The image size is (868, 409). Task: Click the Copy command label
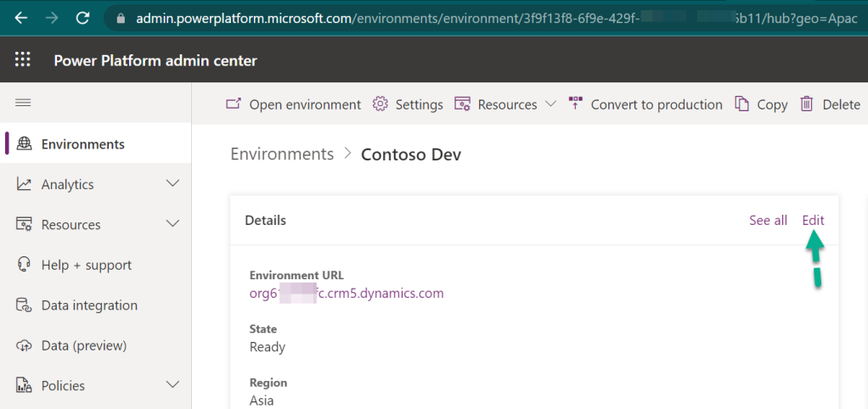[772, 104]
